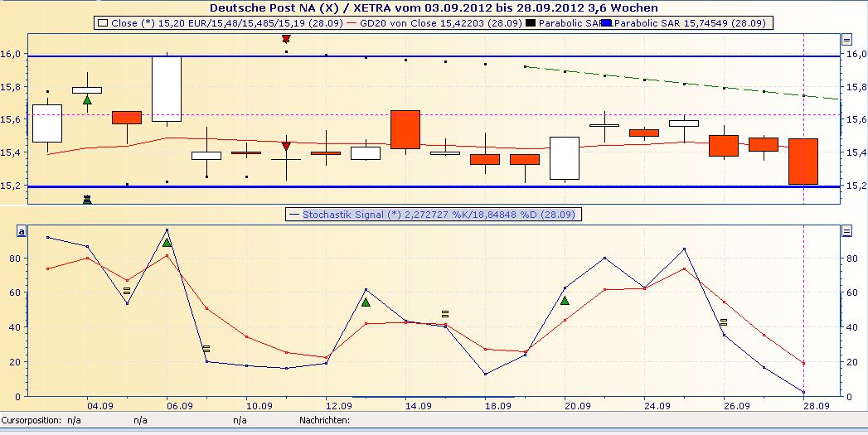Click the red %D point at 28.09
Screen dimensions: 868x435
click(x=803, y=363)
